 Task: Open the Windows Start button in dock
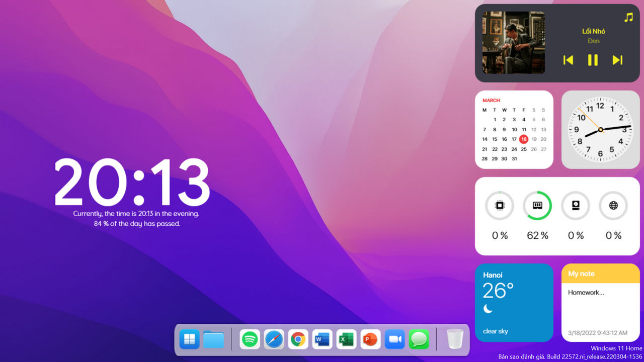(x=190, y=339)
